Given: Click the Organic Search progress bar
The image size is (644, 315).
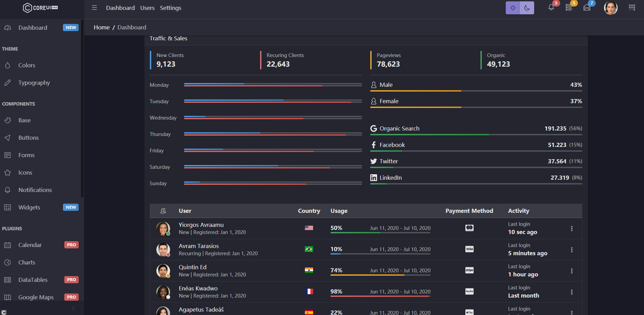Looking at the screenshot, I should pyautogui.click(x=476, y=135).
